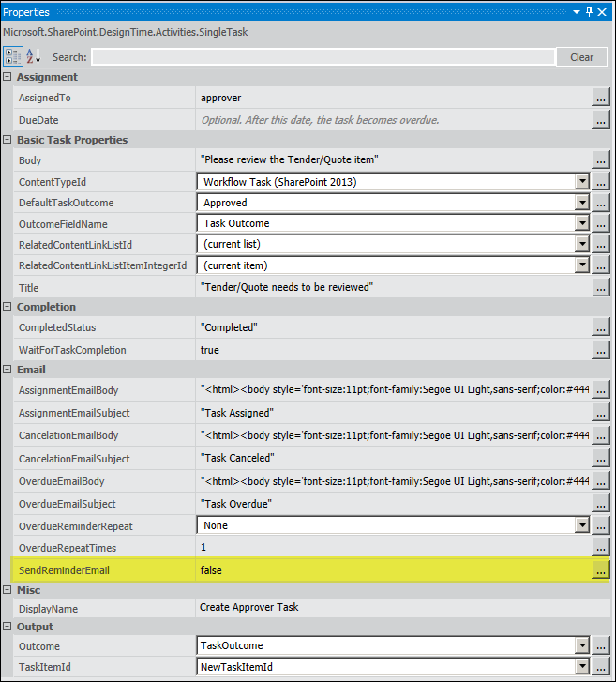
Task: Click the AssignedTo value 'approver'
Action: tap(221, 98)
